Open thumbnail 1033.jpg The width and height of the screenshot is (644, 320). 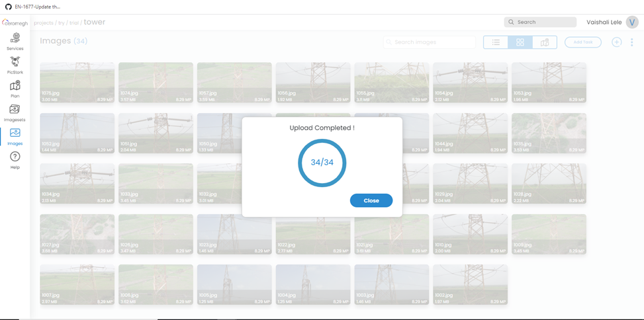tap(156, 184)
